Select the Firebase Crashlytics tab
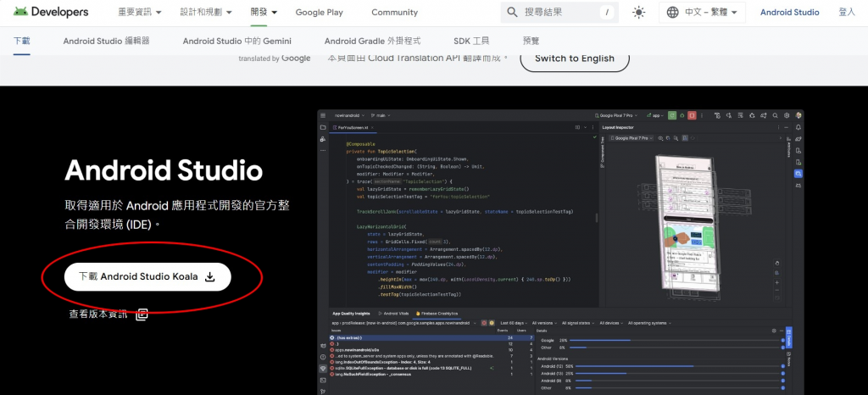This screenshot has width=868, height=395. tap(437, 314)
